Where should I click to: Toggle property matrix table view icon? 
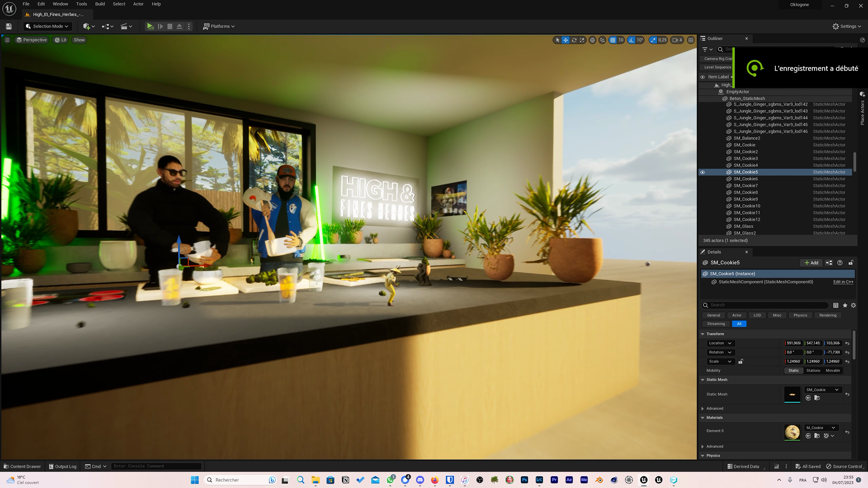pyautogui.click(x=836, y=305)
